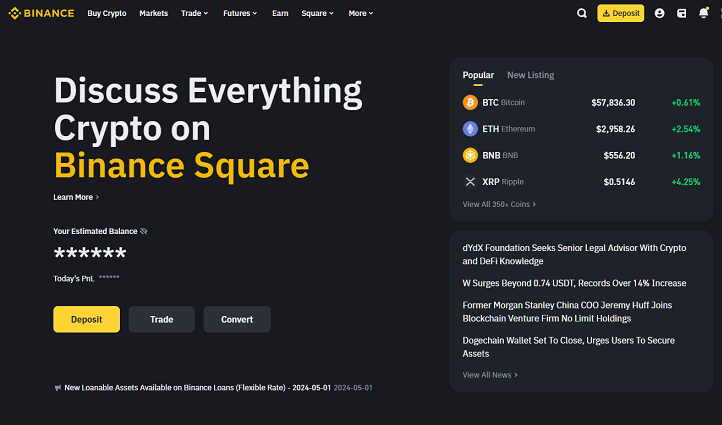Click the hidden balance asterisks value
The height and width of the screenshot is (425, 722).
90,253
